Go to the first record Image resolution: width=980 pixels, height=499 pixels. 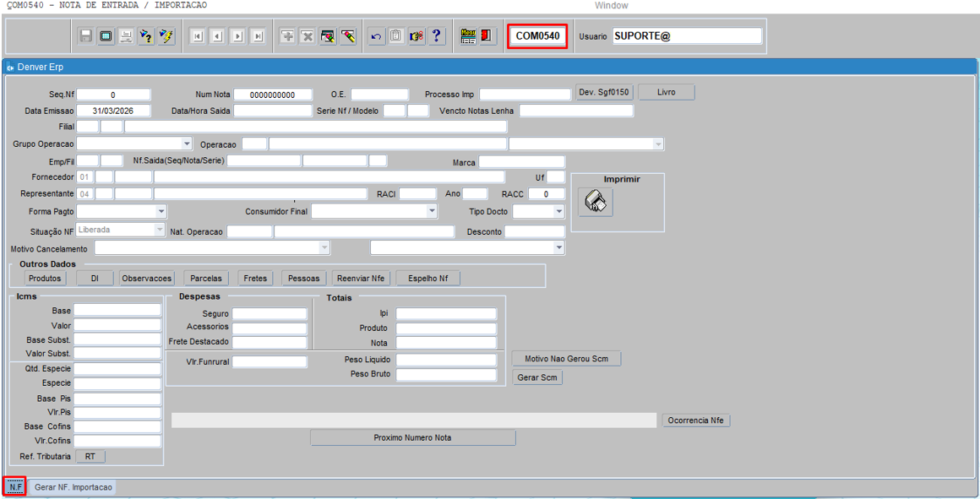[x=197, y=36]
